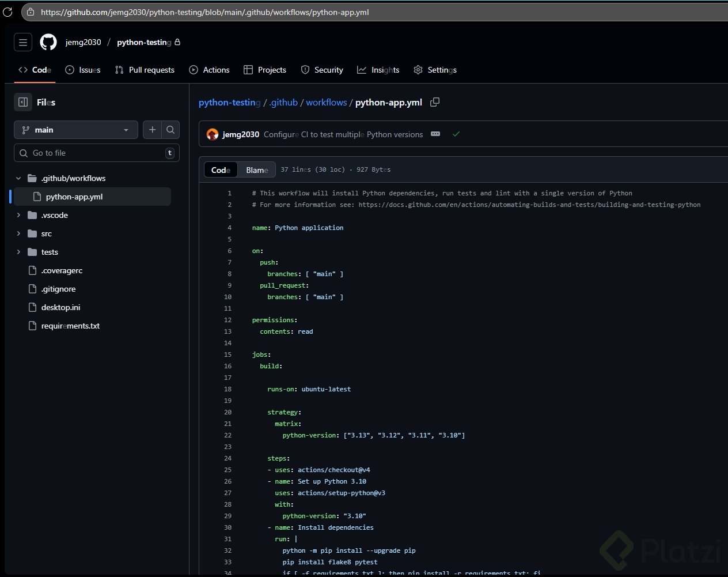Collapse the Files side panel icon

point(23,102)
